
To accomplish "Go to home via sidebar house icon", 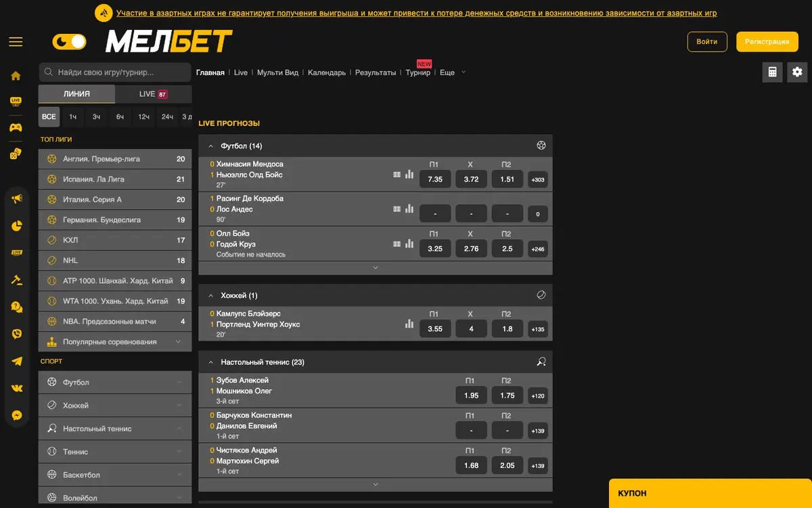I will (16, 76).
